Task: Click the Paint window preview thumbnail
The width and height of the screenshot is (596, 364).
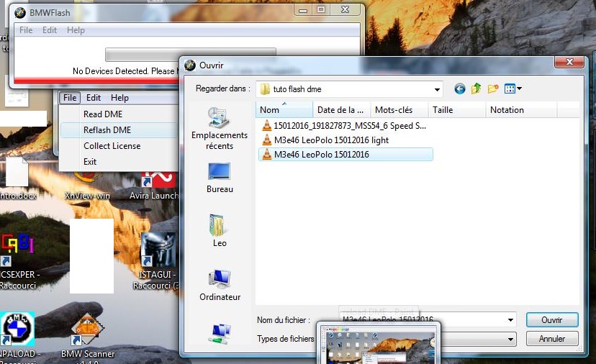Action: (x=379, y=344)
